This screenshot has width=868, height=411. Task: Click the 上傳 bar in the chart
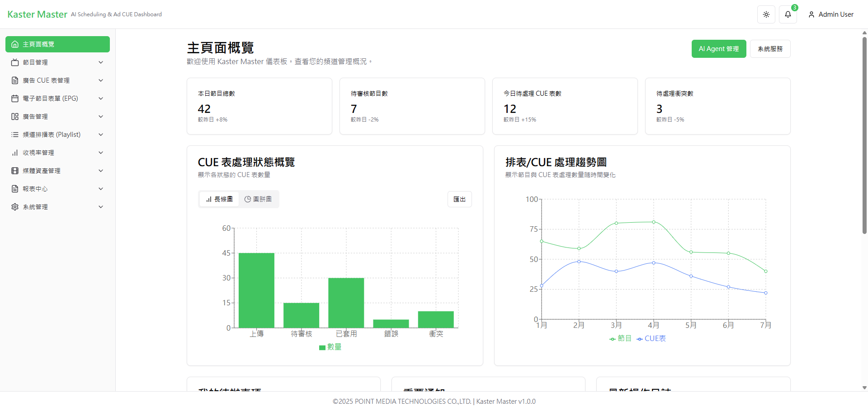click(x=256, y=290)
